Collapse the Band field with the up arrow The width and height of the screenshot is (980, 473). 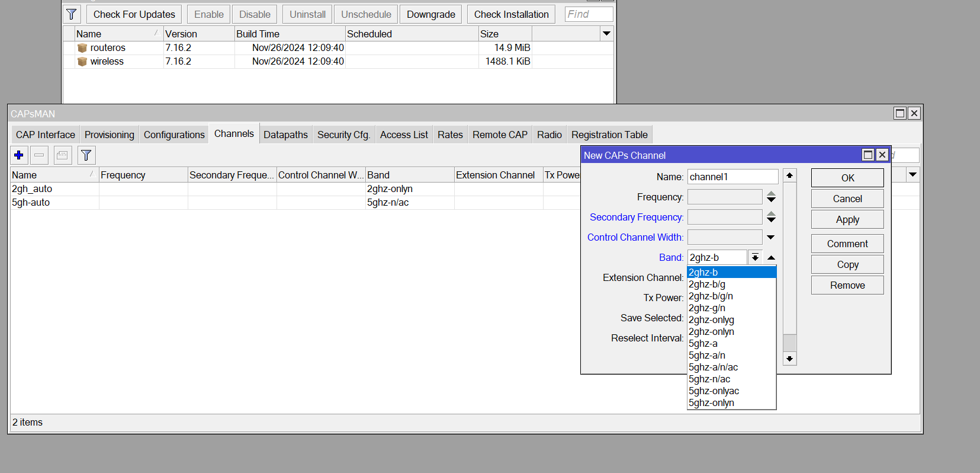coord(771,257)
